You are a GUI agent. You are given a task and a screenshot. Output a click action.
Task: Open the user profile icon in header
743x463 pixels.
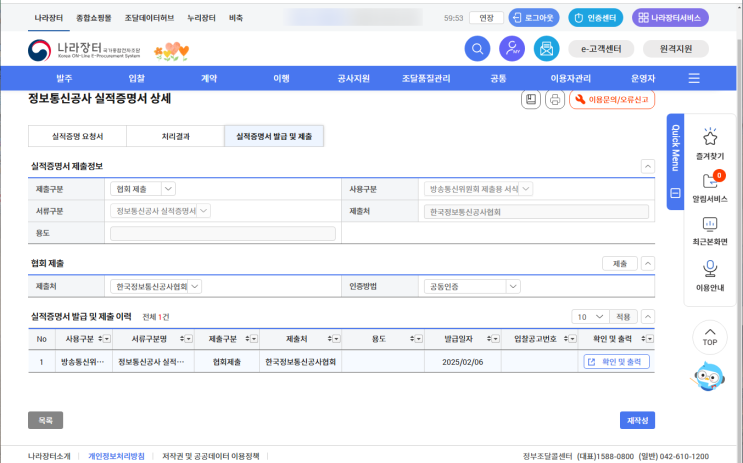[512, 48]
